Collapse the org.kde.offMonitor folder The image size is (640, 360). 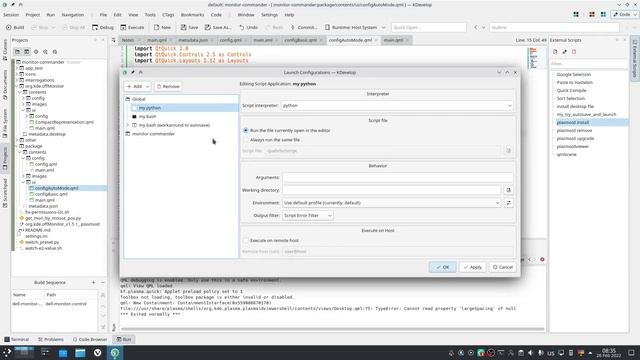pos(17,86)
